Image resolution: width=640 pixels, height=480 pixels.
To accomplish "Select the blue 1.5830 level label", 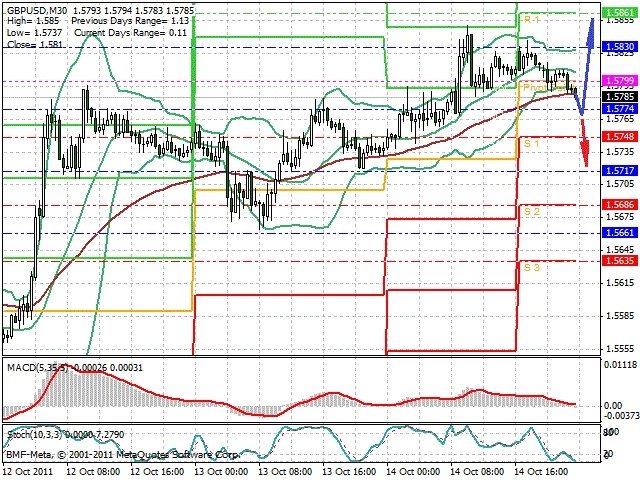I will coord(620,47).
